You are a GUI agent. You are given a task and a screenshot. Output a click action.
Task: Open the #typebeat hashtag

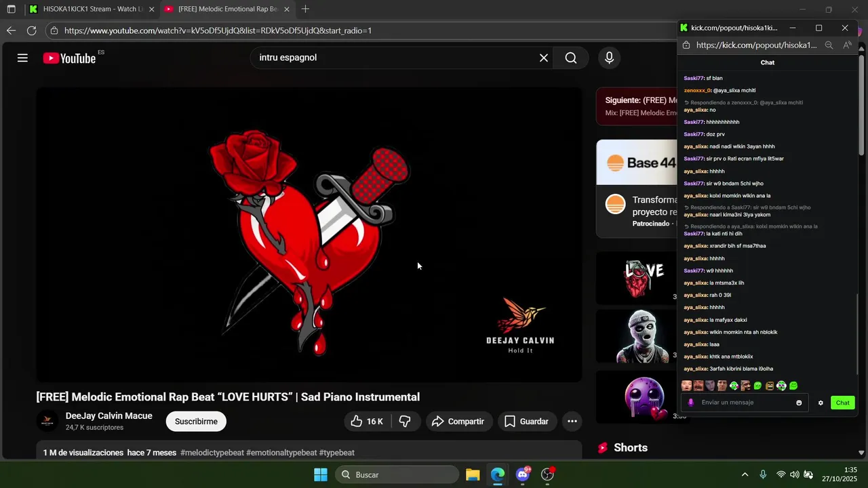[336, 453]
